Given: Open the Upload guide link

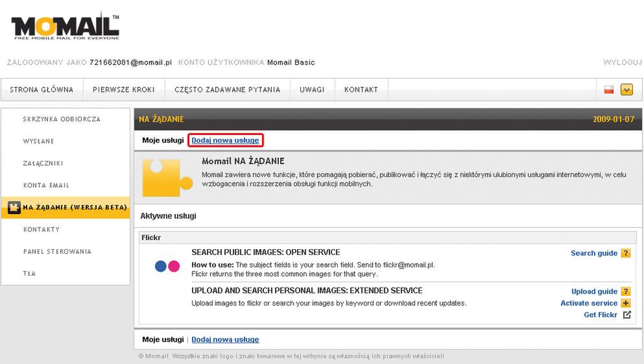Looking at the screenshot, I should click(x=594, y=291).
